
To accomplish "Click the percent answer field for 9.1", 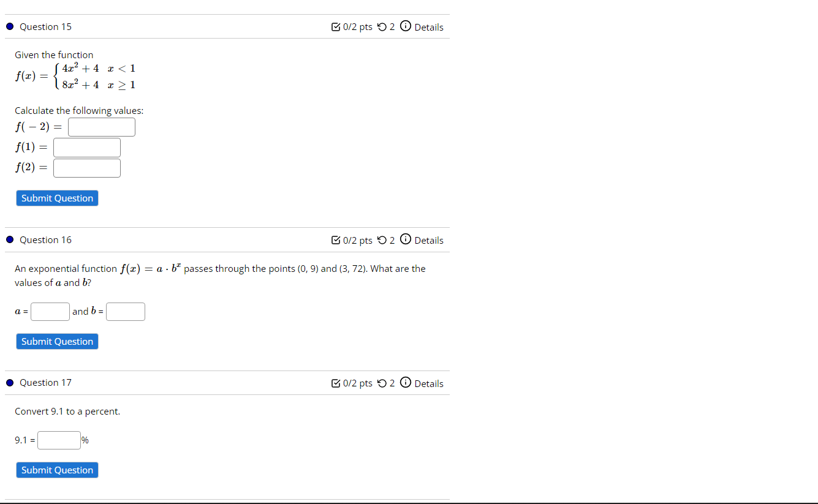I will point(59,440).
